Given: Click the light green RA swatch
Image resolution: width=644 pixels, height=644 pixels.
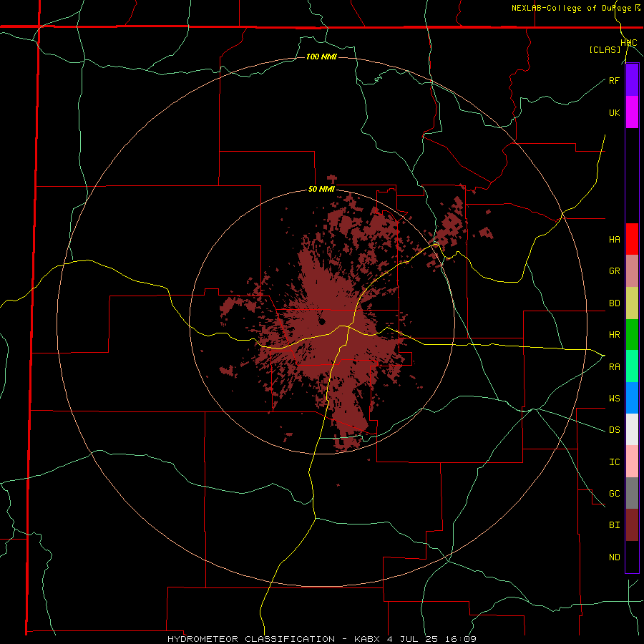Looking at the screenshot, I should coord(632,366).
